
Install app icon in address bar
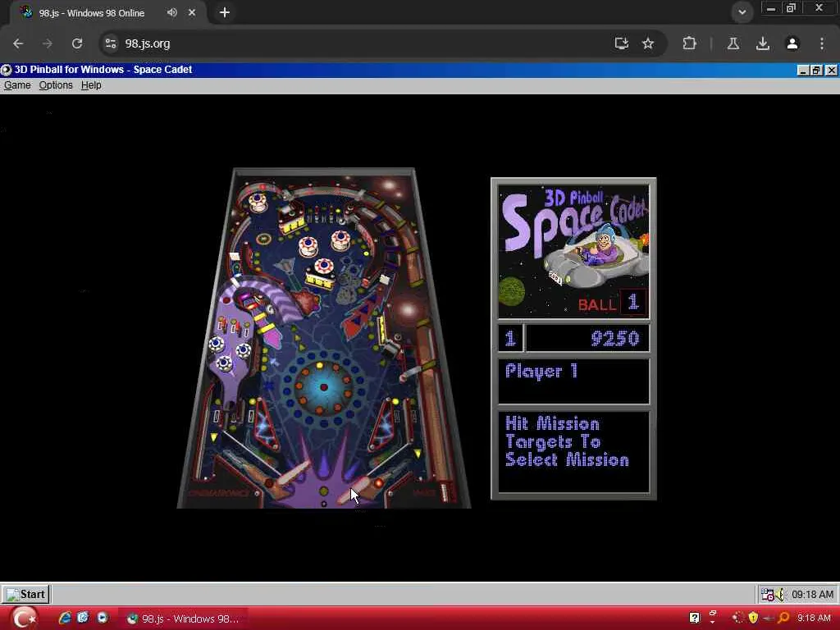[x=622, y=43]
